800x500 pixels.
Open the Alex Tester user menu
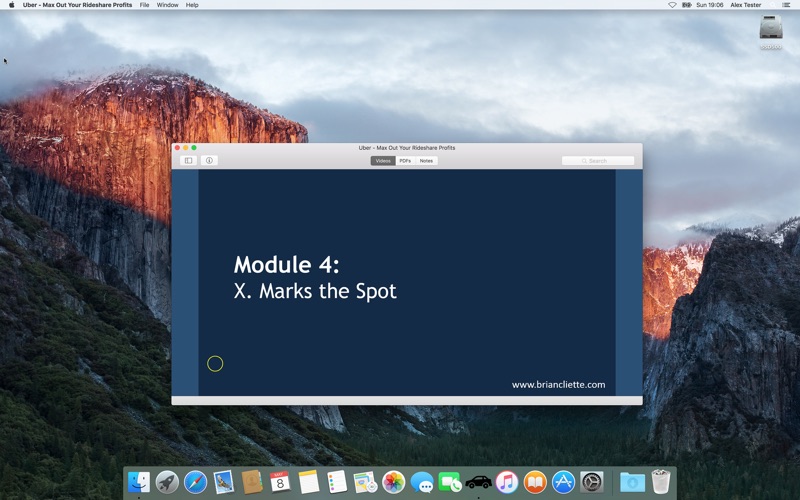(x=745, y=5)
